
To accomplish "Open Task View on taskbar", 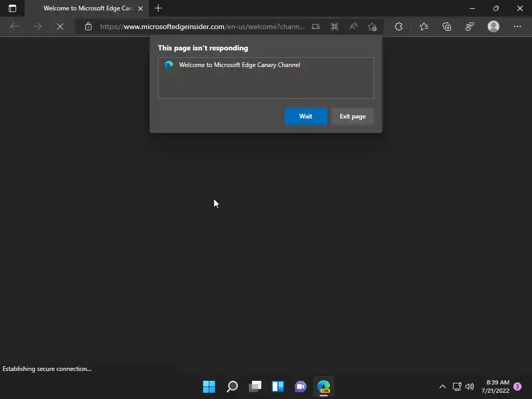I will (255, 387).
